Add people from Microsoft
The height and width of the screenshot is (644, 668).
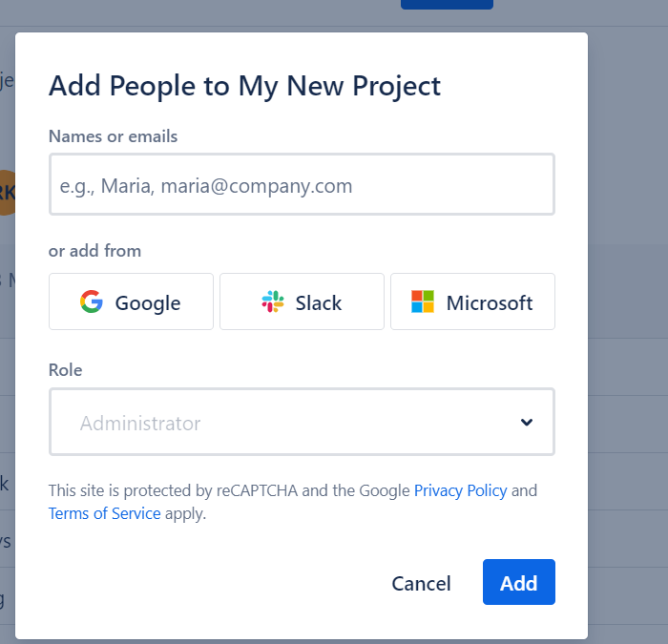[x=472, y=302]
